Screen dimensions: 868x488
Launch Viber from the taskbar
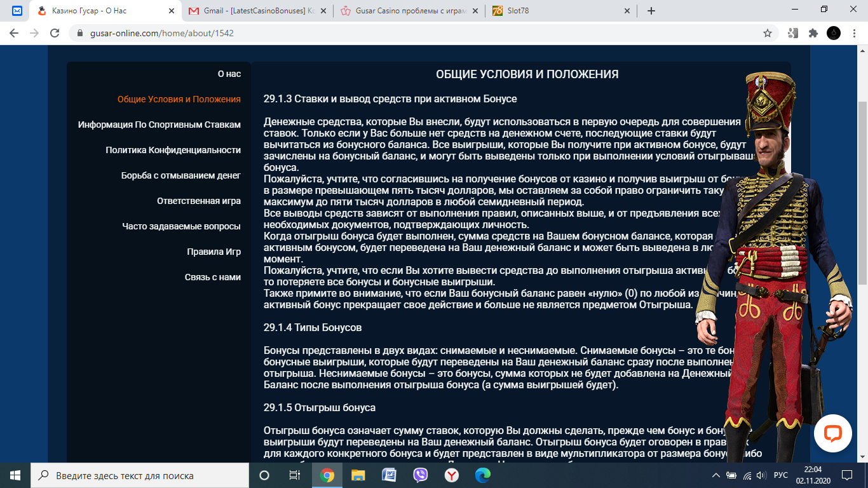pyautogui.click(x=421, y=475)
